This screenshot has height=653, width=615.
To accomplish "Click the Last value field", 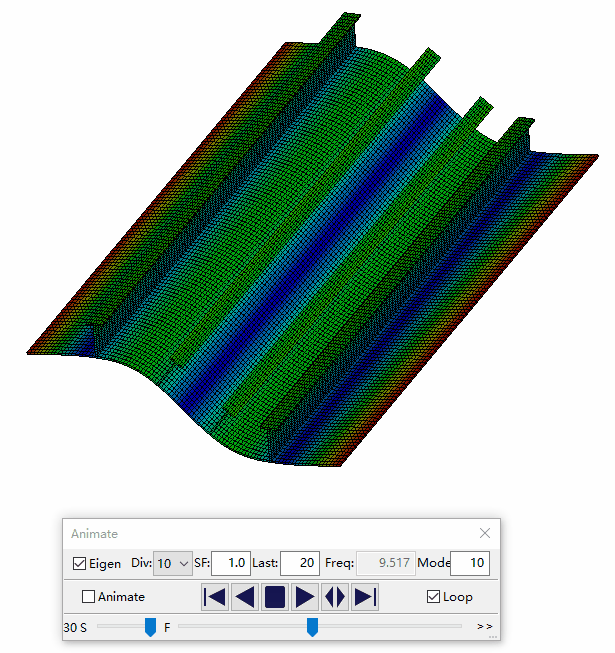I will [300, 563].
